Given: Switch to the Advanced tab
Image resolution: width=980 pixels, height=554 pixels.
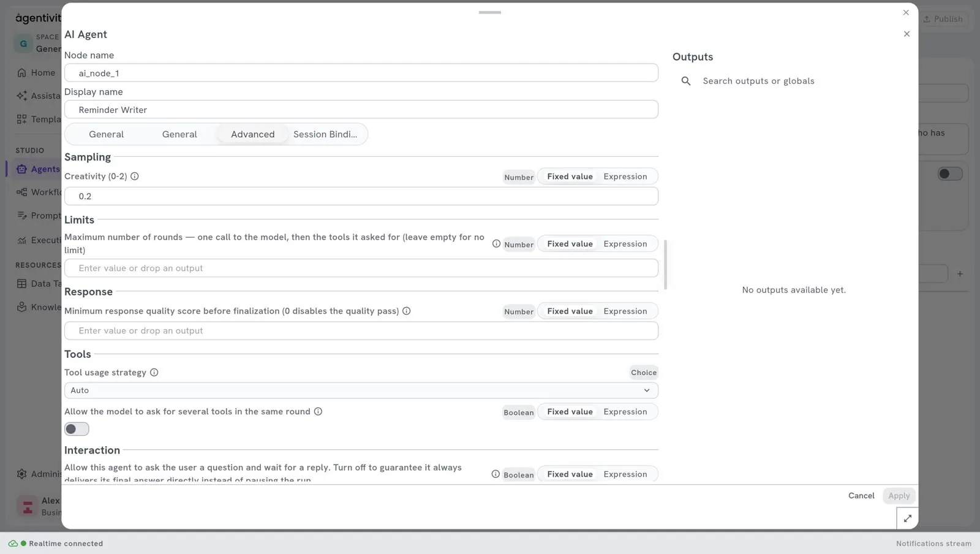Looking at the screenshot, I should (253, 134).
